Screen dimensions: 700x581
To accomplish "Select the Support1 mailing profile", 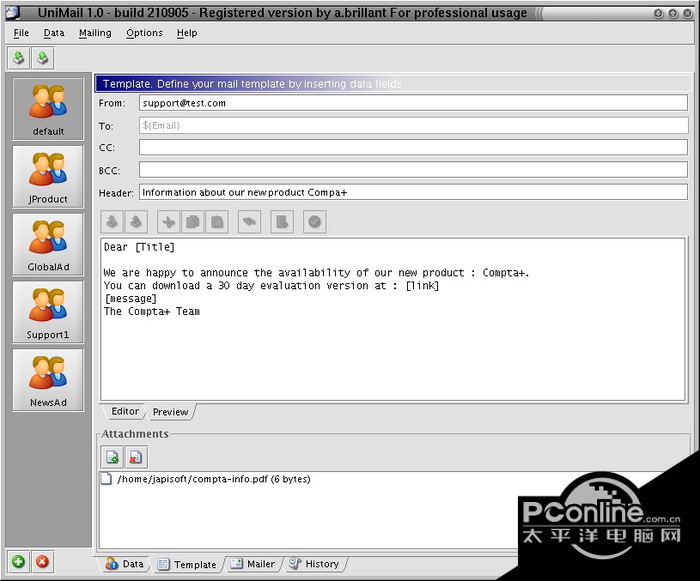I will 48,312.
